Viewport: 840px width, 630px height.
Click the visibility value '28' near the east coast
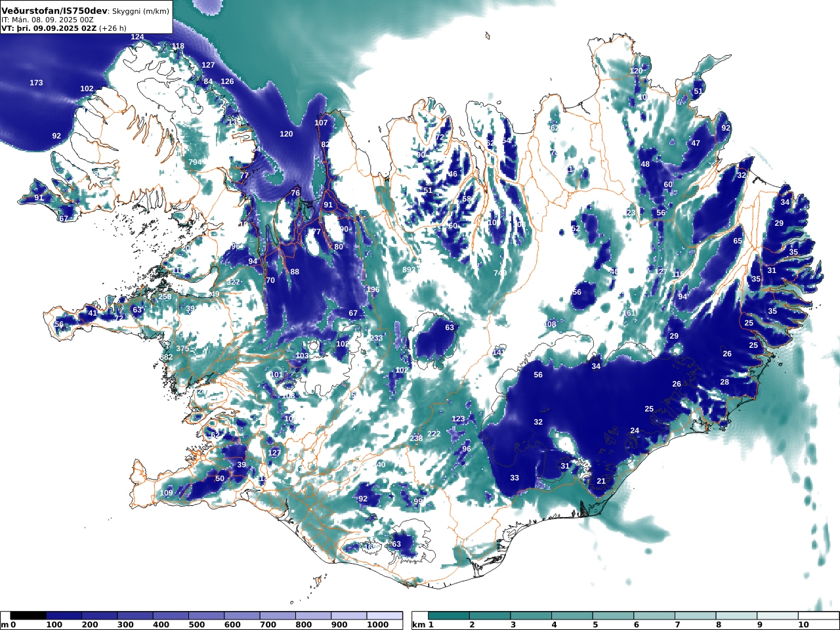coord(724,382)
